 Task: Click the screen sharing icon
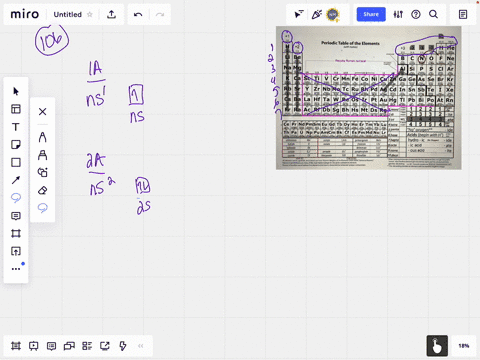coord(105,346)
